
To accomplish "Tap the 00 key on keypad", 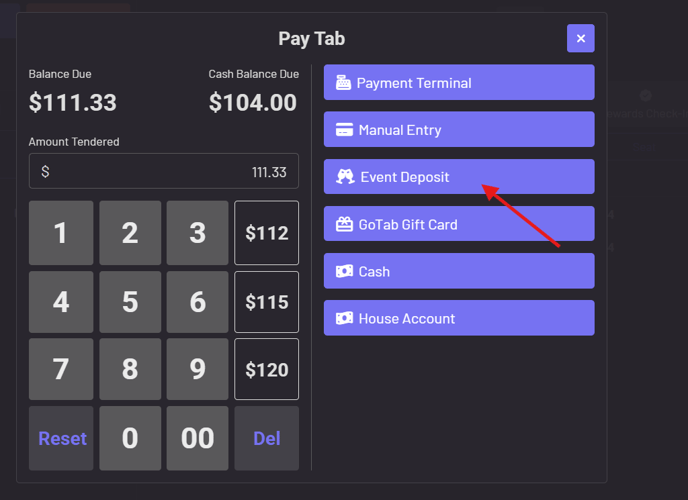I will [198, 438].
